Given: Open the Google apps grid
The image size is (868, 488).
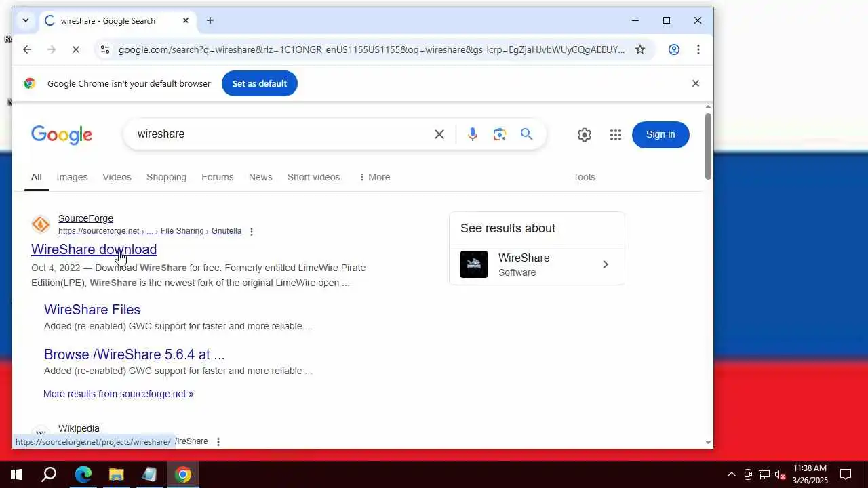Looking at the screenshot, I should point(616,135).
